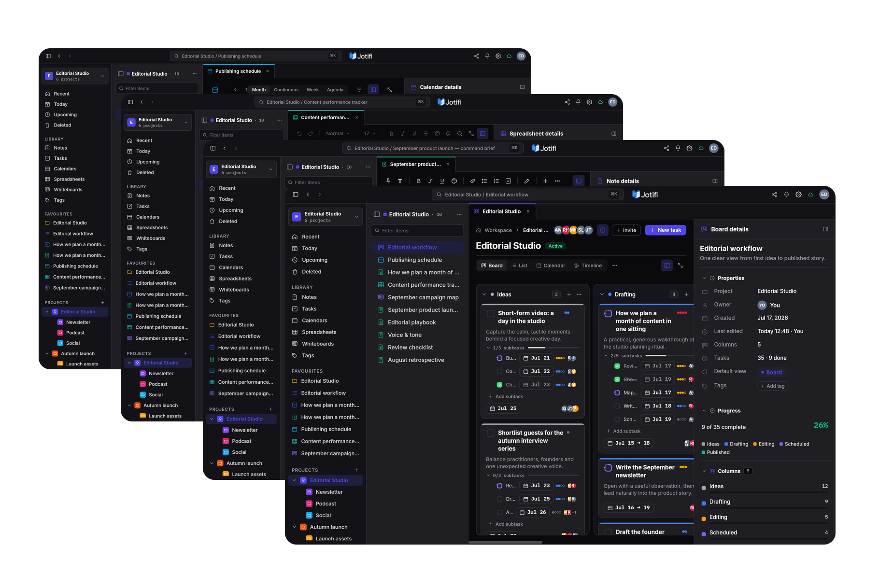Toggle the details panel icon in board toolbar

[667, 266]
